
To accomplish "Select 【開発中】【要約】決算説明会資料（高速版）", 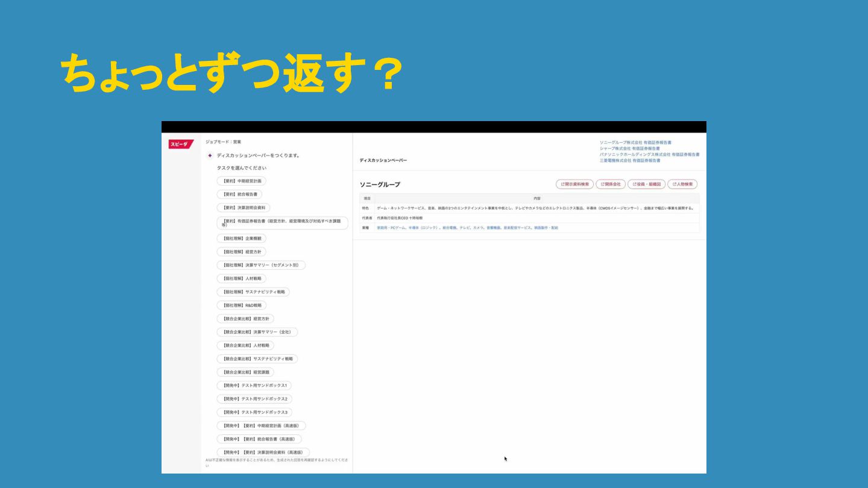I will [263, 452].
